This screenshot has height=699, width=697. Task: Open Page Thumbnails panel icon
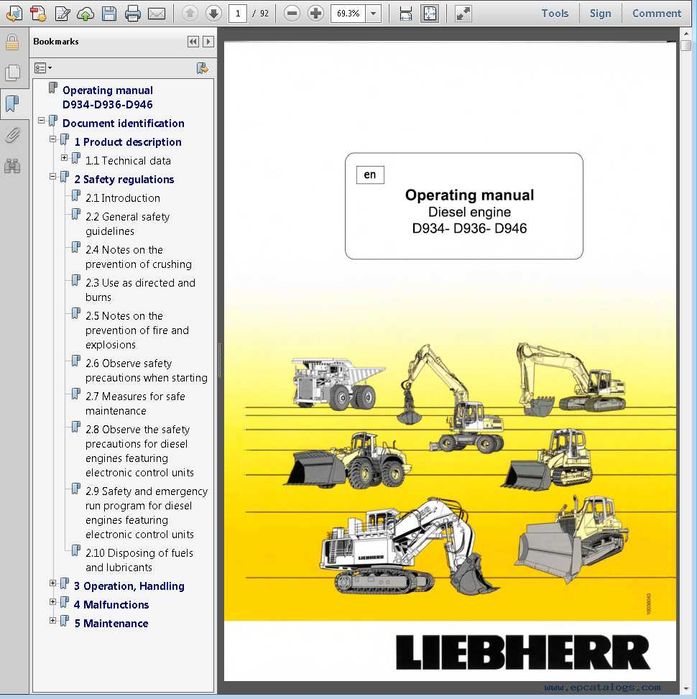[x=12, y=73]
